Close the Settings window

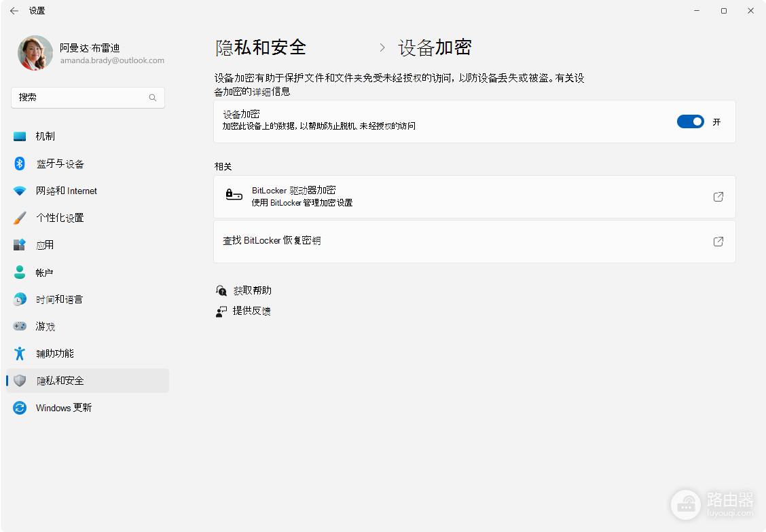(751, 11)
